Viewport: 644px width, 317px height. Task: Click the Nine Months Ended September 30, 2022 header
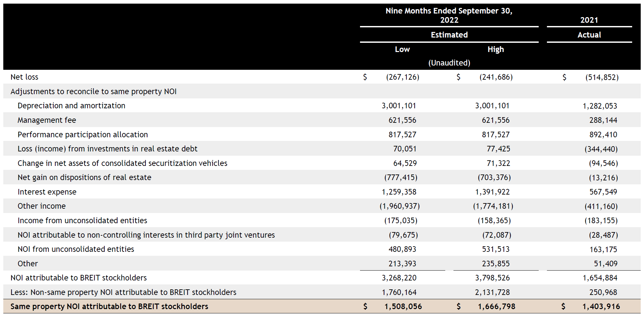(x=449, y=15)
